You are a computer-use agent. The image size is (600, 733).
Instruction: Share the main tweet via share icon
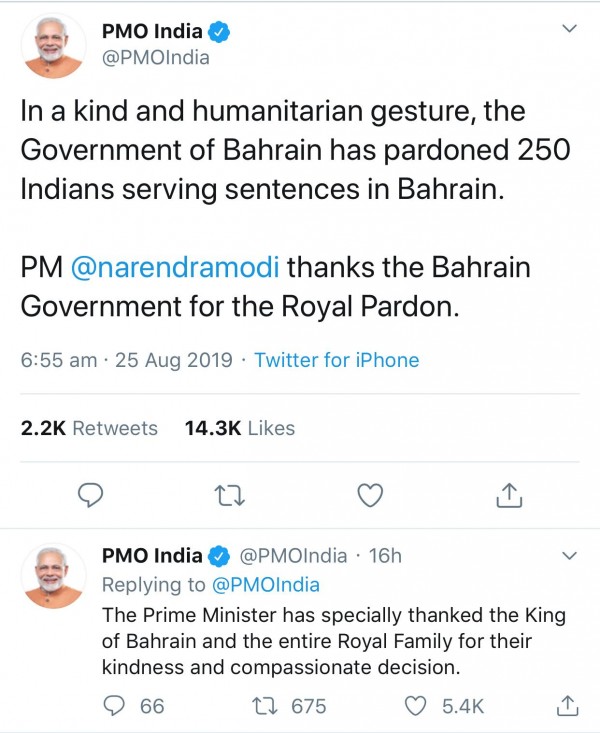509,494
